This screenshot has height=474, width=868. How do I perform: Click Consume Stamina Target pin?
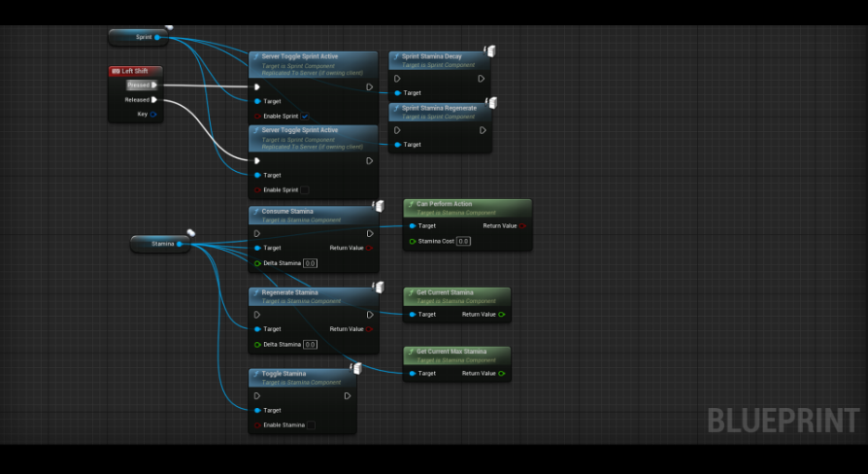[257, 248]
